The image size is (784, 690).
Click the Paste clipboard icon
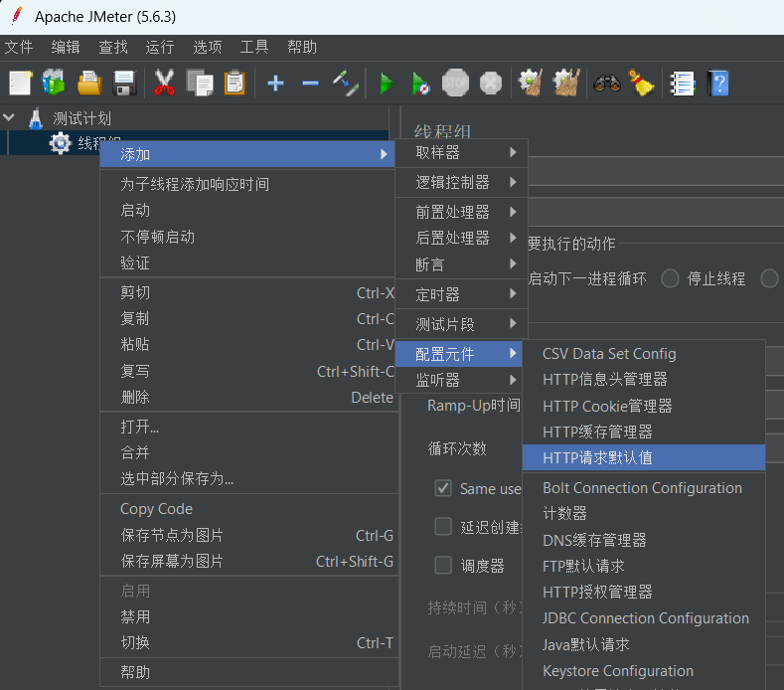(235, 83)
